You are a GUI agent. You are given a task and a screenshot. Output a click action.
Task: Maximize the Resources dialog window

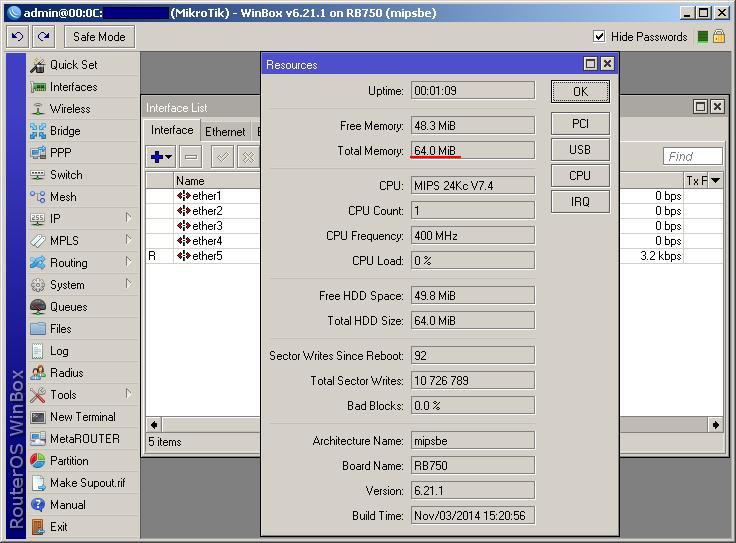tap(590, 63)
